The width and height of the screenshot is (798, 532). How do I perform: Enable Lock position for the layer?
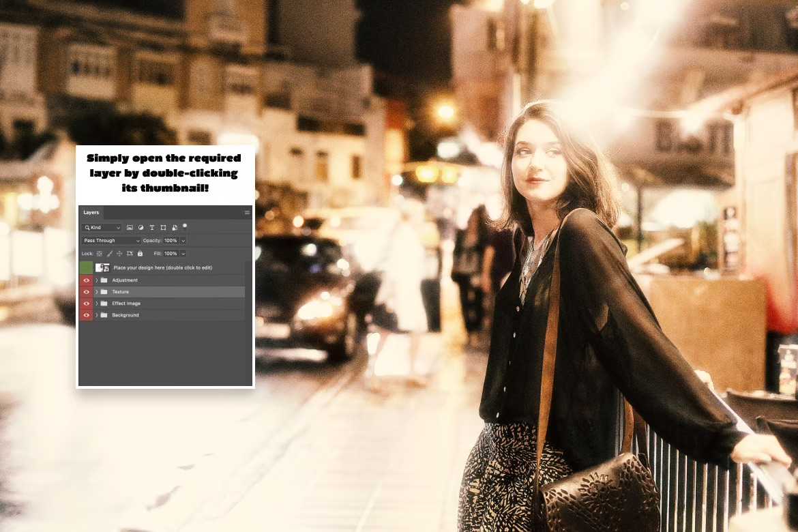click(x=119, y=253)
